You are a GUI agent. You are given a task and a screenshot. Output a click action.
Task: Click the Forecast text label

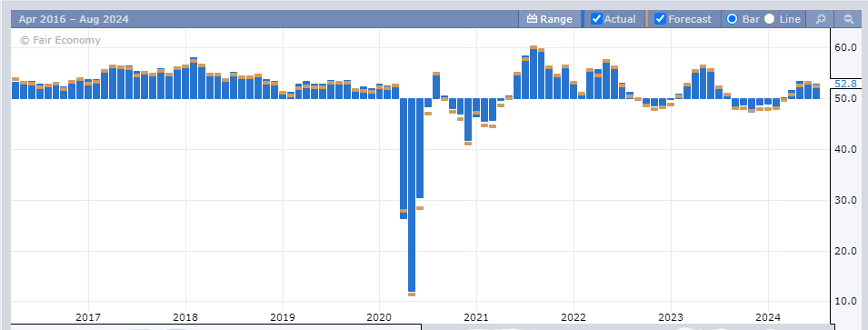click(690, 19)
